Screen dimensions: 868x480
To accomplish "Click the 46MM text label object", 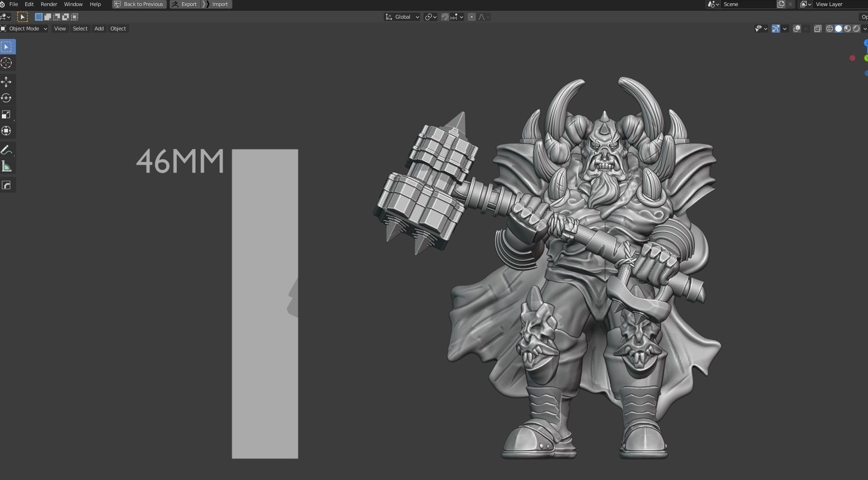I will (x=180, y=161).
